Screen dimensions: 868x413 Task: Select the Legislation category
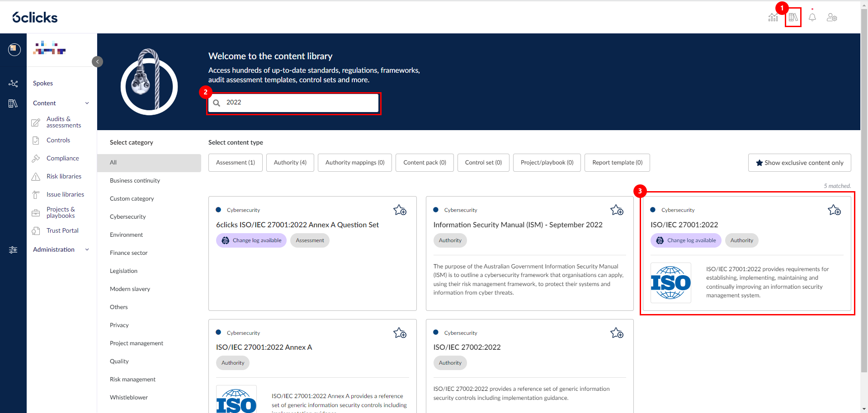pyautogui.click(x=123, y=271)
